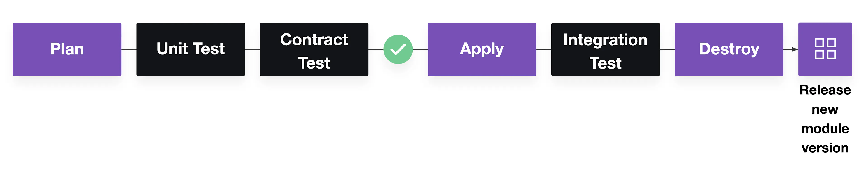Image resolution: width=868 pixels, height=176 pixels.
Task: Click the word 'version' in the caption
Action: tap(825, 148)
